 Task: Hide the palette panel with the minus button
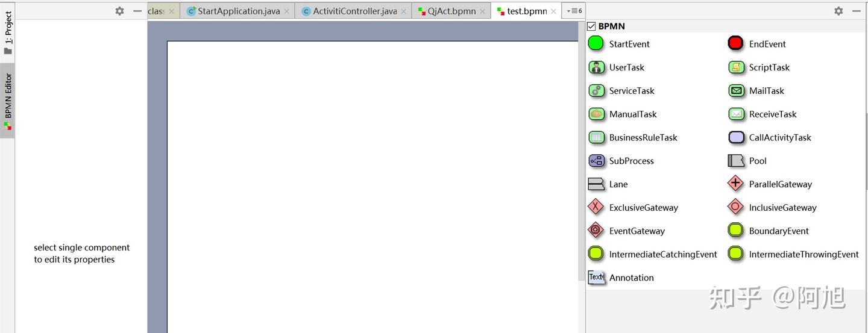click(856, 11)
